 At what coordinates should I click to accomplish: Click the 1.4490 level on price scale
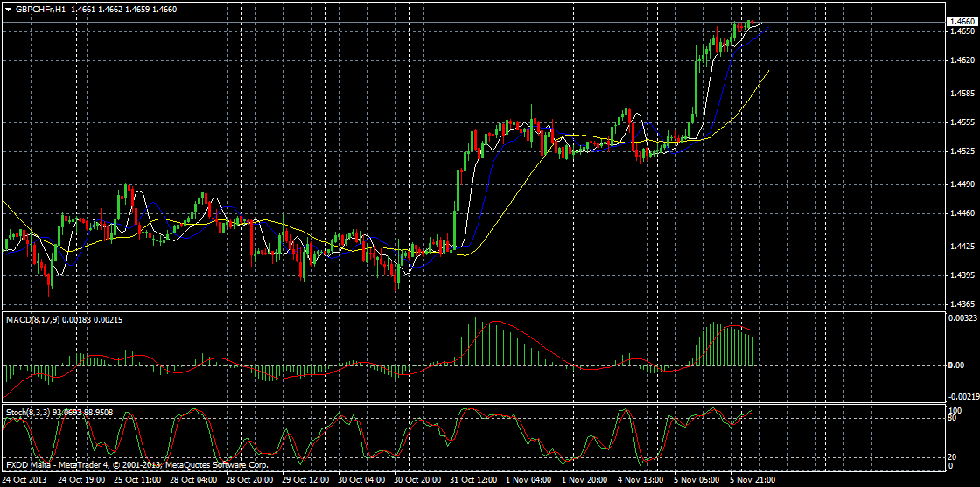coord(962,184)
